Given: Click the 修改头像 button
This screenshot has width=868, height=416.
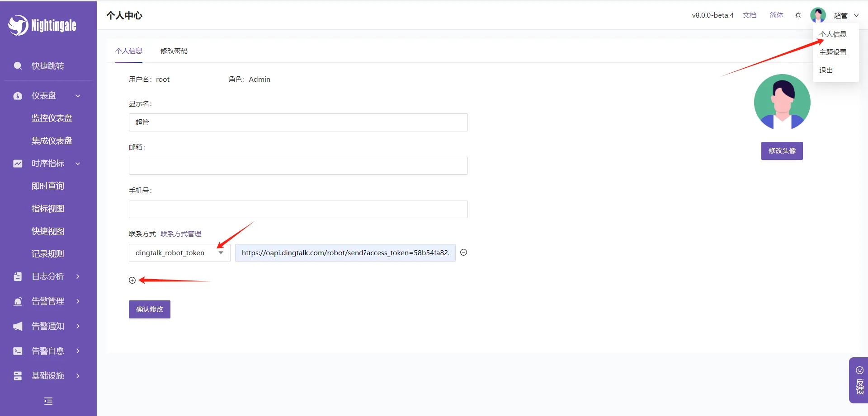Looking at the screenshot, I should coord(782,151).
